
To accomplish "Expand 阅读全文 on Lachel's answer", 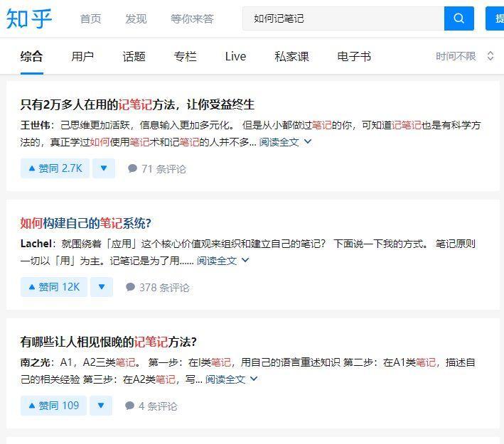I will pos(222,260).
